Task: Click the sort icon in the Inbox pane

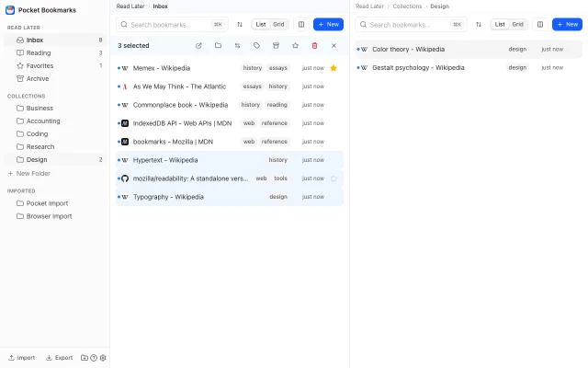Action: coord(240,25)
